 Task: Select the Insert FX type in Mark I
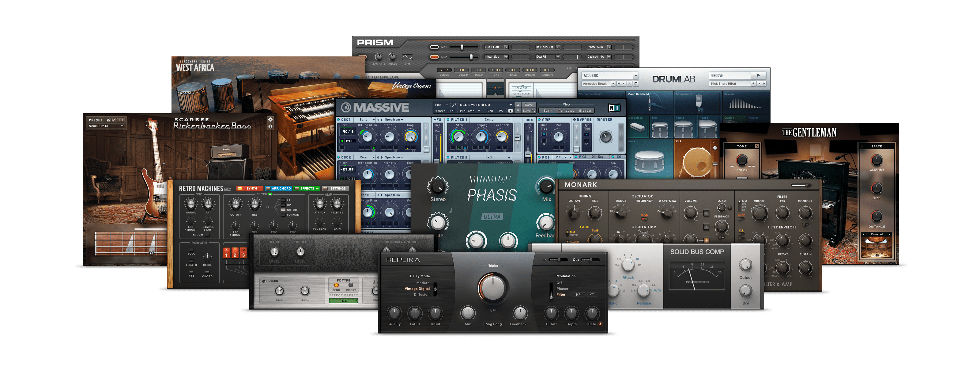coord(351,285)
